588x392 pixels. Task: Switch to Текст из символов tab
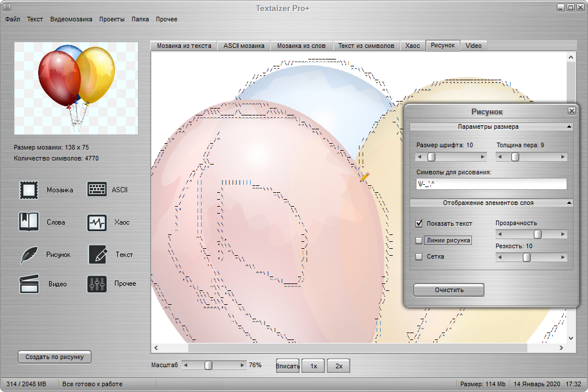[366, 46]
